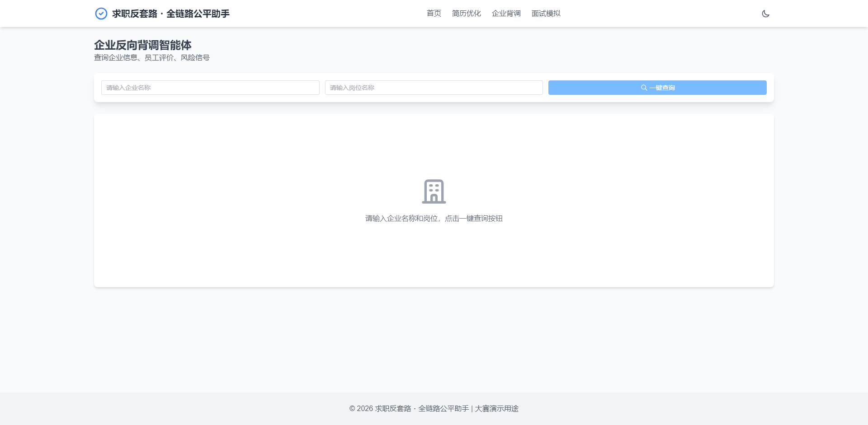Focus the 请输入岗位名称 input field
This screenshot has height=425, width=868.
(x=434, y=88)
